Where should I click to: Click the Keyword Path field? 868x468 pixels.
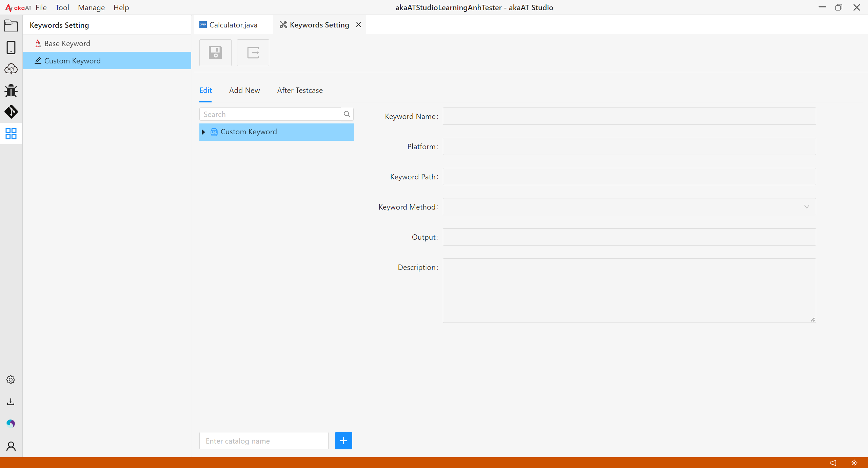(x=629, y=177)
